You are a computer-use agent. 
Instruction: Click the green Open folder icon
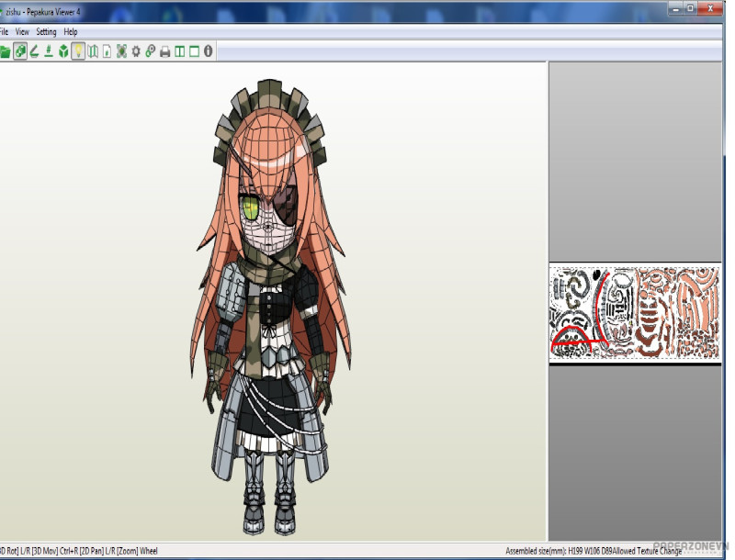5,51
